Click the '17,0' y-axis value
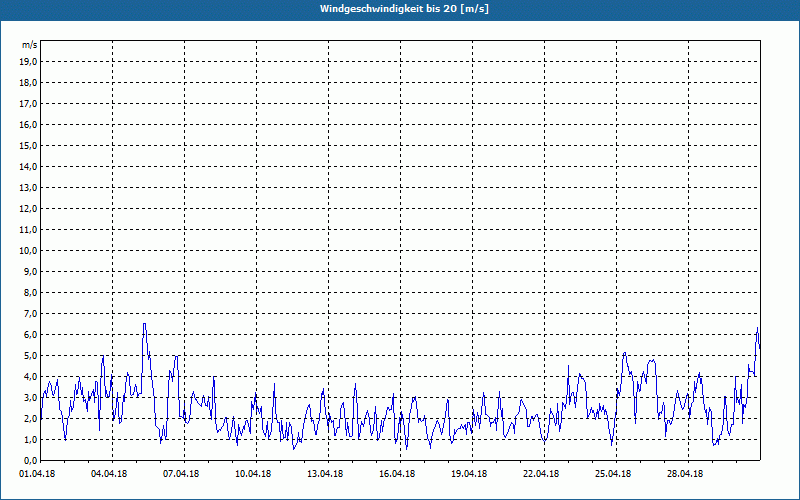Viewport: 800px width, 500px height. pos(29,104)
